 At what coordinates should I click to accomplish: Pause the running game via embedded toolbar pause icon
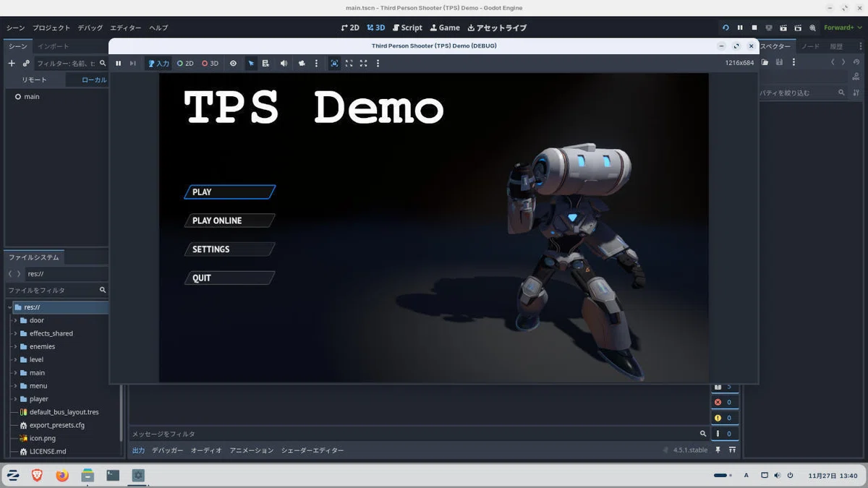119,64
